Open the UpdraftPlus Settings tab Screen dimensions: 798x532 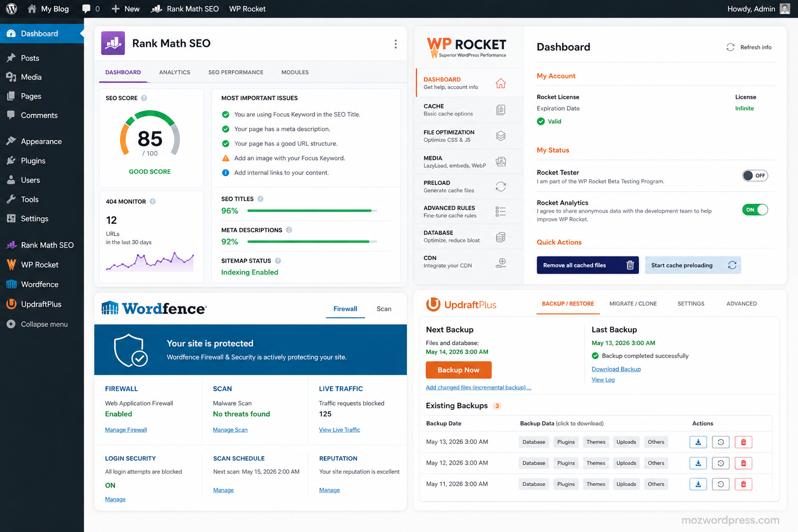[691, 304]
